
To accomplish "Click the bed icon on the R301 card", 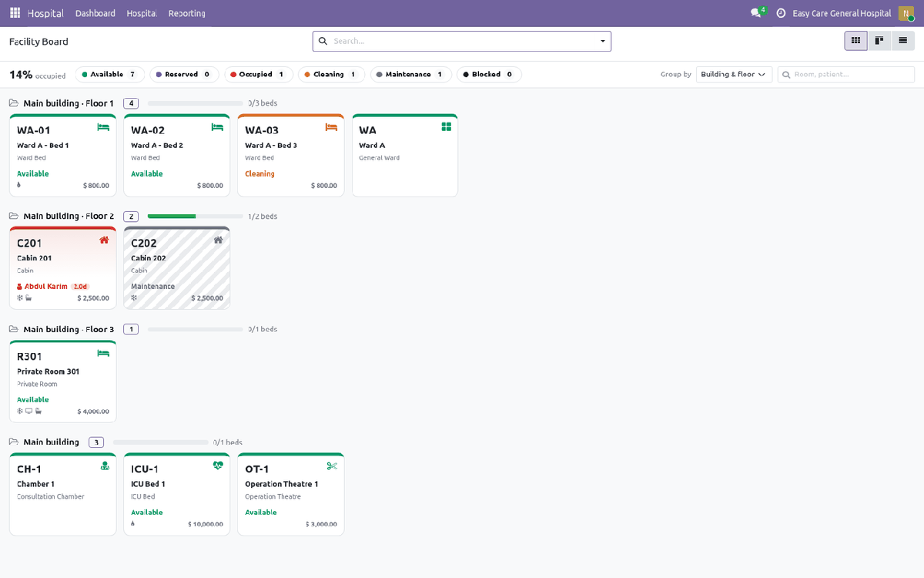I will click(x=103, y=354).
